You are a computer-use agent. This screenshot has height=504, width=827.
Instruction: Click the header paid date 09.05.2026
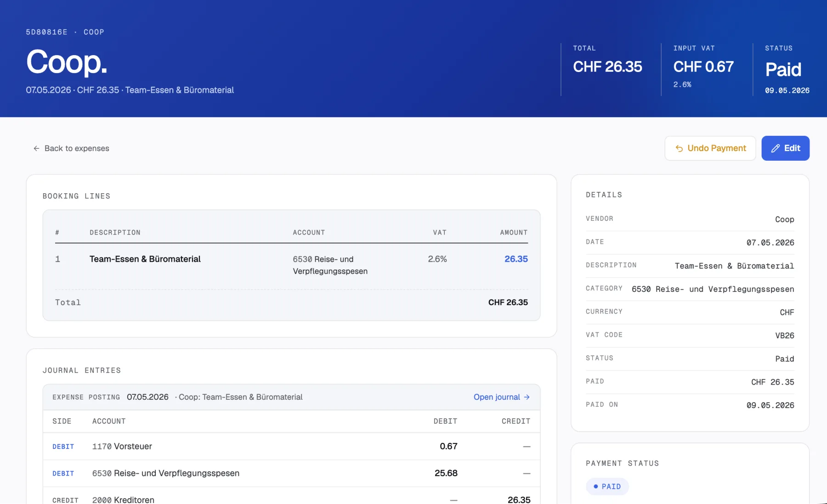point(787,90)
